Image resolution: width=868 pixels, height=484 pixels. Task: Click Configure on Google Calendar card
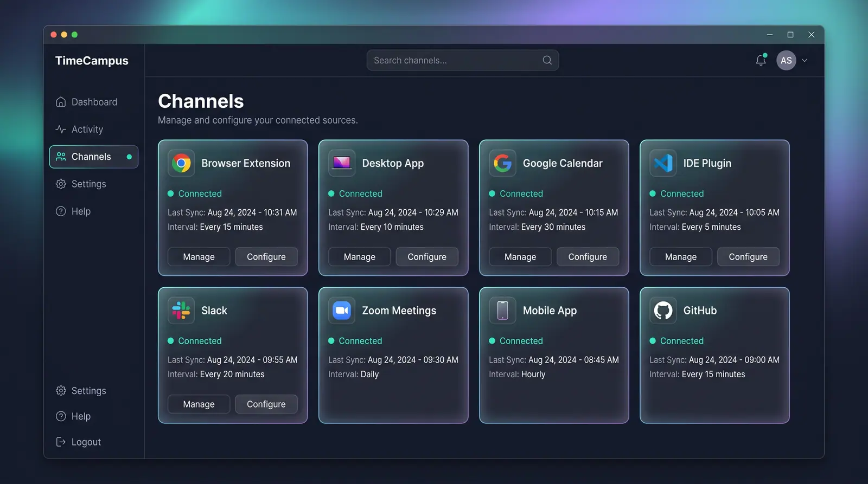pyautogui.click(x=588, y=256)
